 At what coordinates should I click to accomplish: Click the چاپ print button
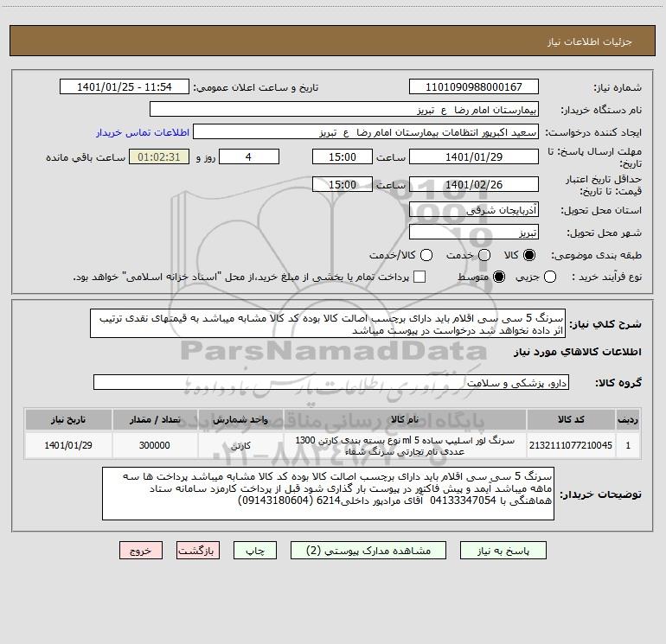coord(255,550)
